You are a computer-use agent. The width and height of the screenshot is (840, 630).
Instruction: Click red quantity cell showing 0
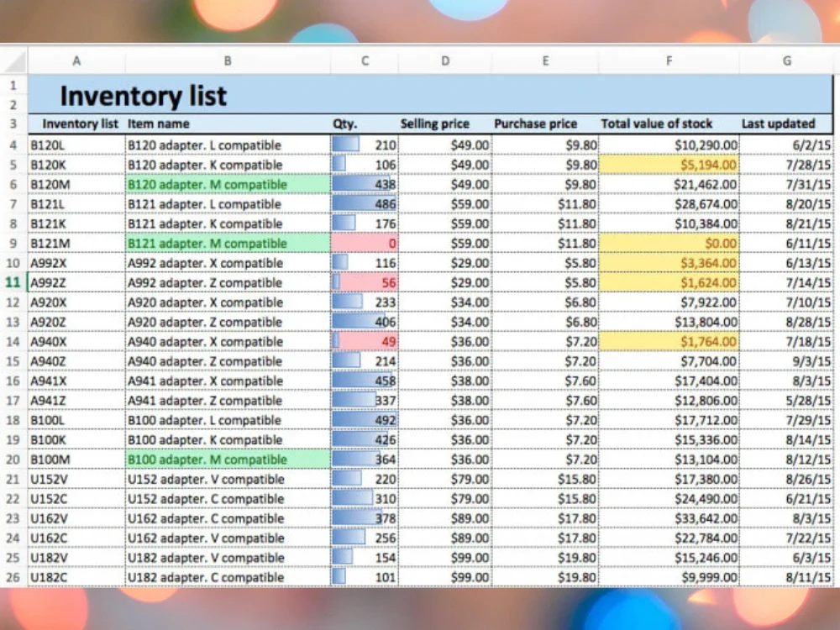tap(365, 244)
